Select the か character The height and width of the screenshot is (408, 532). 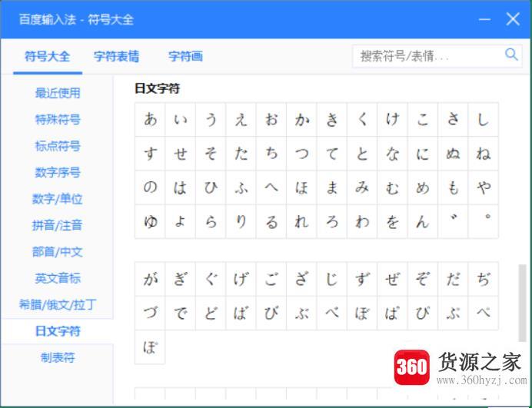coord(301,119)
